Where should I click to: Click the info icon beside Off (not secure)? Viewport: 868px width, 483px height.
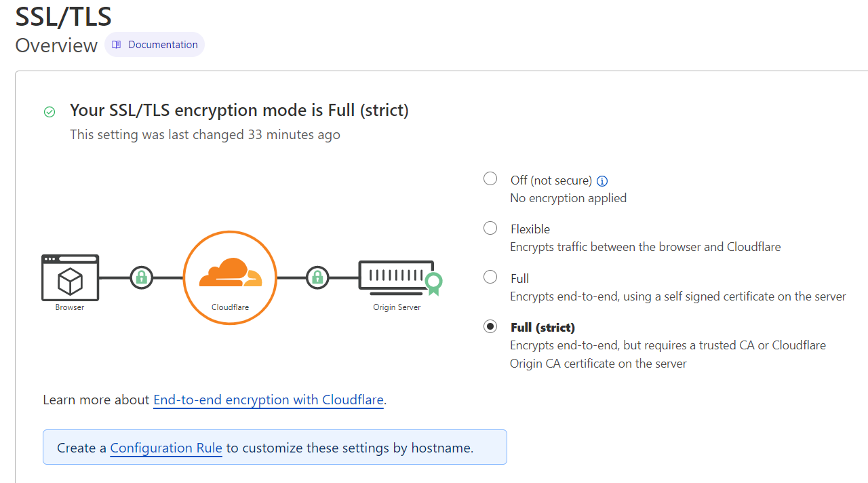(601, 181)
